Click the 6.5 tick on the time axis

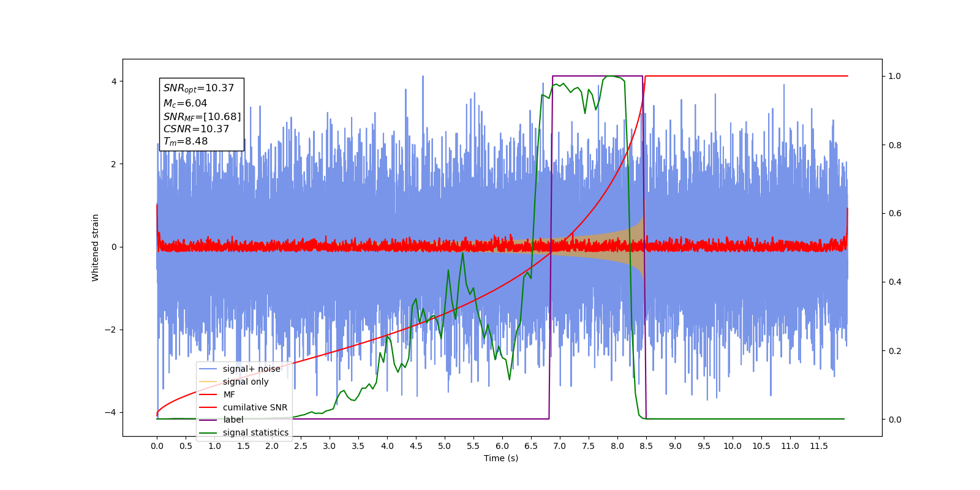pyautogui.click(x=531, y=446)
